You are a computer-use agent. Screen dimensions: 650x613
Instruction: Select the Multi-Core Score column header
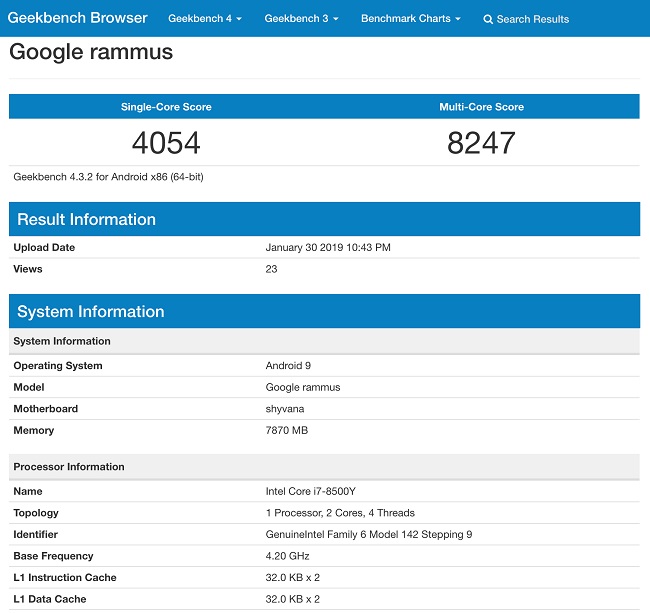[x=481, y=107]
